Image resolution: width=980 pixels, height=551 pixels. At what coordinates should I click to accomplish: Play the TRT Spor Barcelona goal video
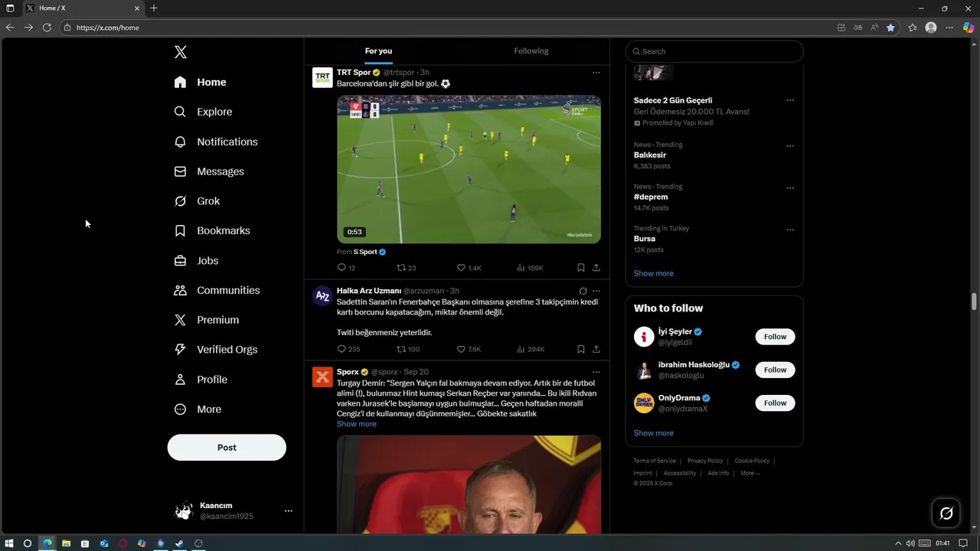469,169
